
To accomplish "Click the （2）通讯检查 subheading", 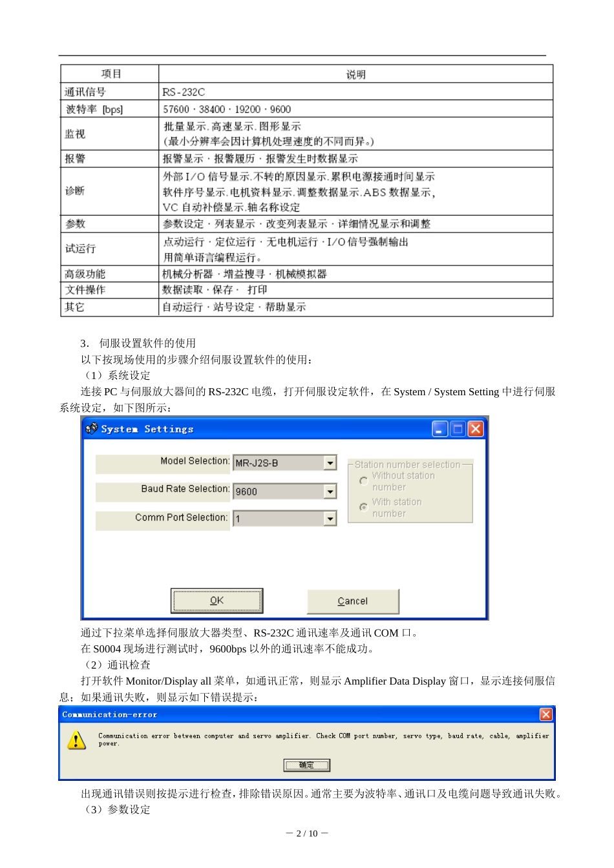I will pyautogui.click(x=116, y=665).
